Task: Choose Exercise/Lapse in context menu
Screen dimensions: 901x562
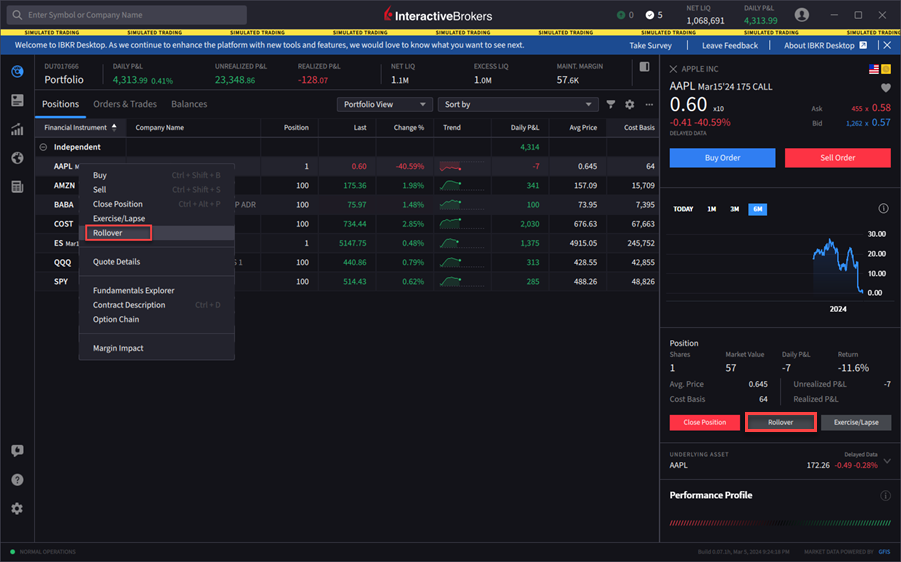Action: (x=156, y=218)
